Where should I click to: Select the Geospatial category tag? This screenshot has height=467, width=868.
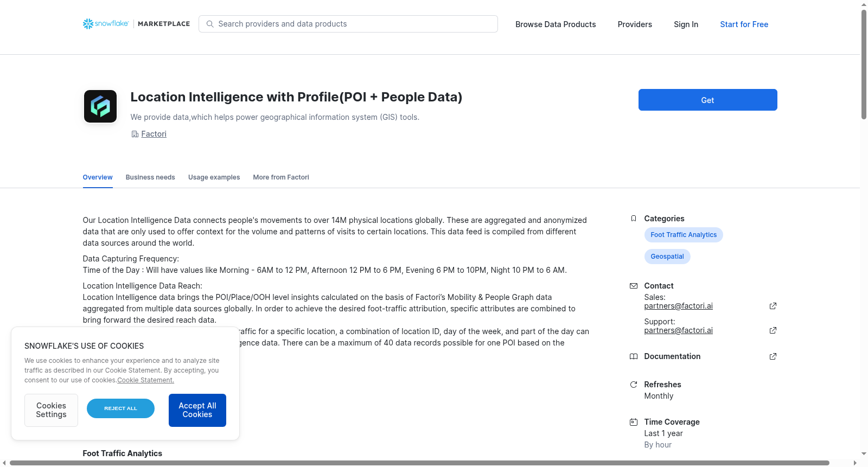pos(667,257)
